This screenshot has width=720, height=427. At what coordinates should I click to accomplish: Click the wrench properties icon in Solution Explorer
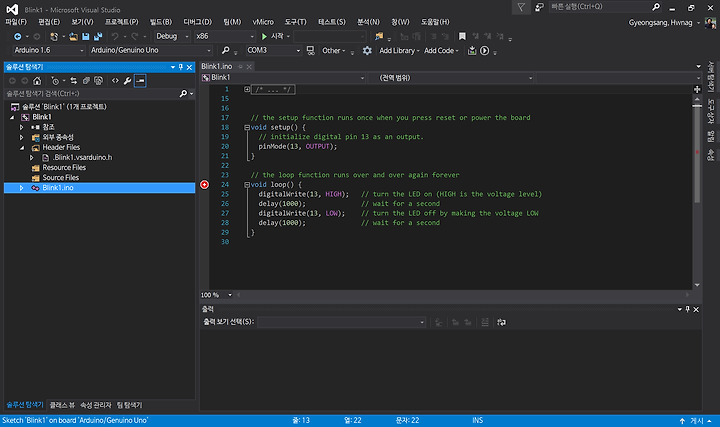(x=127, y=80)
